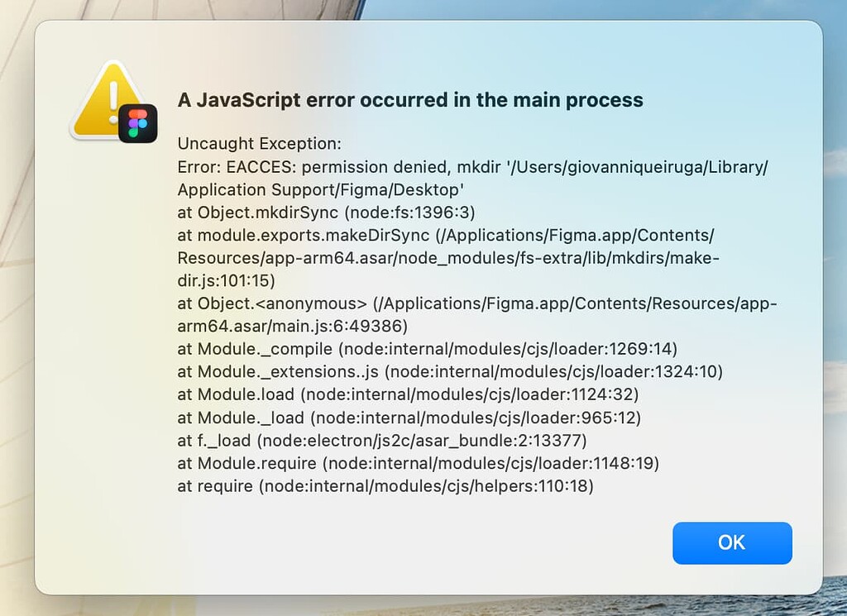This screenshot has height=616, width=847.
Task: Click the 'Object.<anonymous>' stack trace line
Action: pos(477,303)
